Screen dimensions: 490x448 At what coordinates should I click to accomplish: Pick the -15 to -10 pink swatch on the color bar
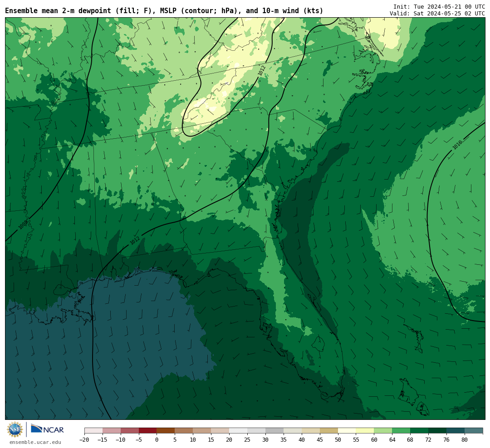point(112,431)
